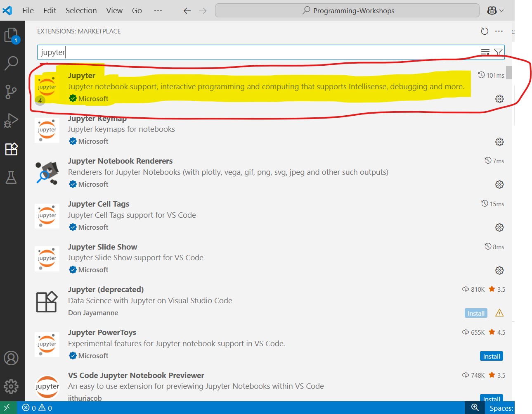The height and width of the screenshot is (414, 532).
Task: Open the Testing flask icon
Action: 11,177
